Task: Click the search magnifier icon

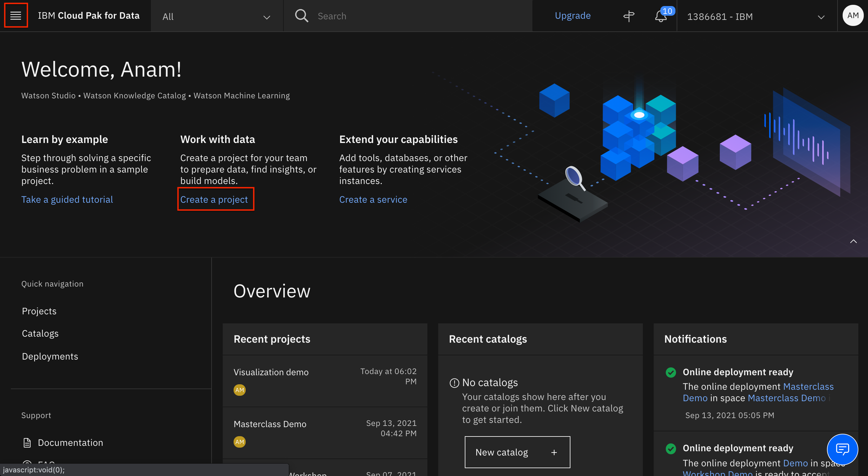Action: pyautogui.click(x=302, y=15)
